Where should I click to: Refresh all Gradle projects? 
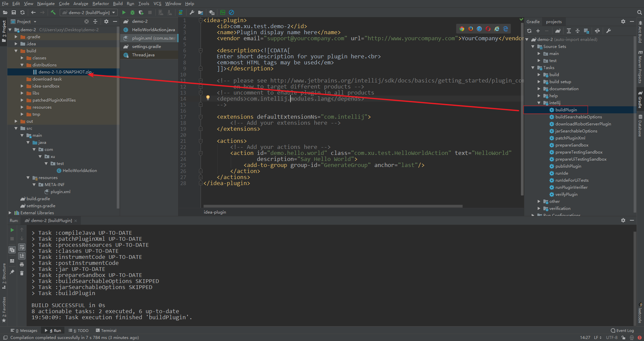pos(529,31)
